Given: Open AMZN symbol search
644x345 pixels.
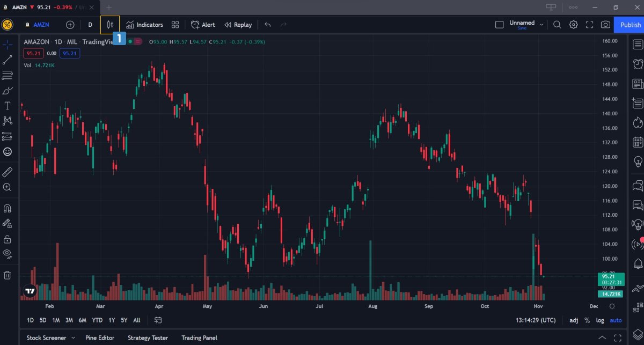Looking at the screenshot, I should pos(36,25).
